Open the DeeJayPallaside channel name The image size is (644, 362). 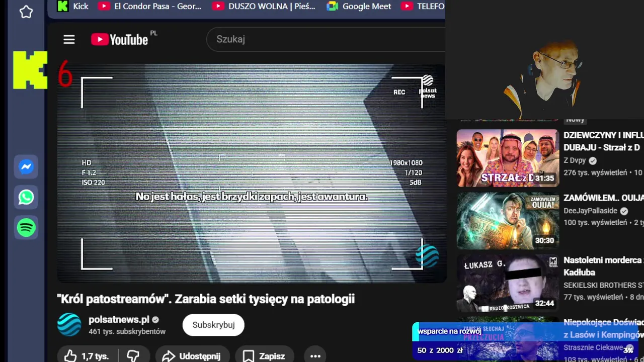pyautogui.click(x=590, y=211)
